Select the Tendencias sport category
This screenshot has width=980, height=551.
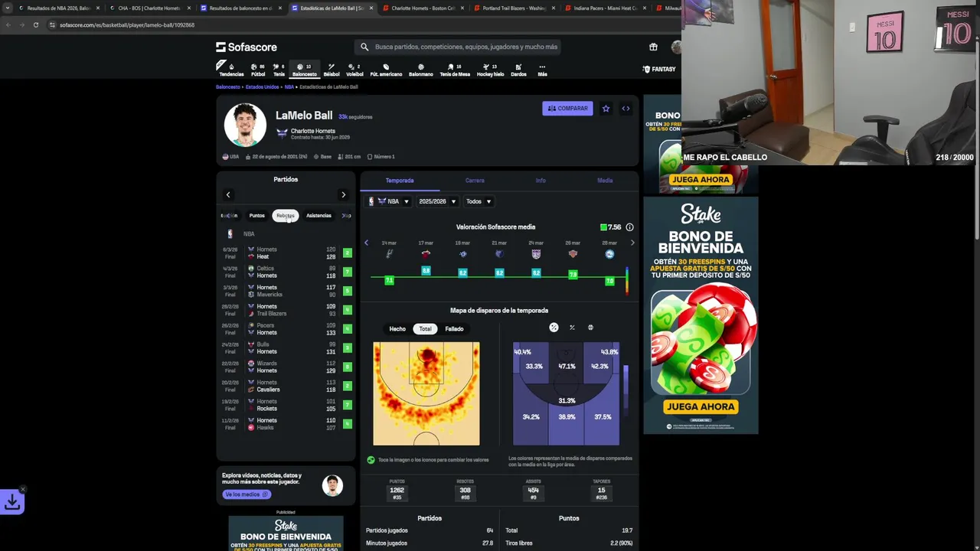pos(231,70)
